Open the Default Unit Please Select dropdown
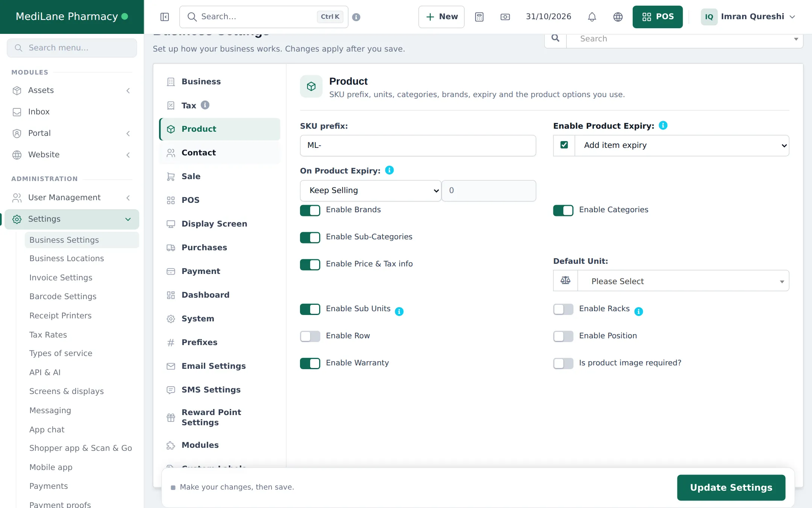This screenshot has height=508, width=812. [683, 280]
